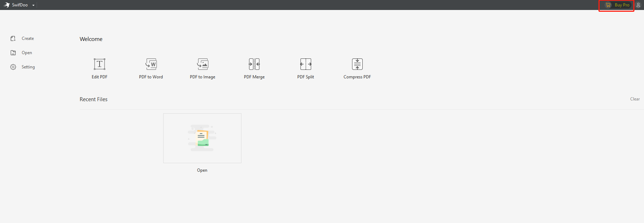Launch the PDF to Image converter icon
The width and height of the screenshot is (644, 223).
point(203,64)
